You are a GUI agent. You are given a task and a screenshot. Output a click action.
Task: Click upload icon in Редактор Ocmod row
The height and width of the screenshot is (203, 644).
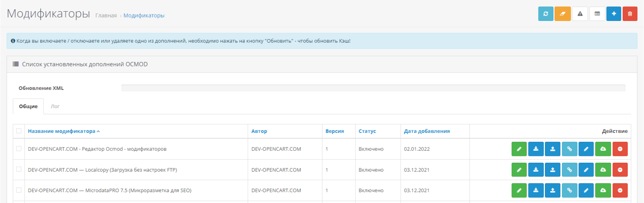pos(553,149)
